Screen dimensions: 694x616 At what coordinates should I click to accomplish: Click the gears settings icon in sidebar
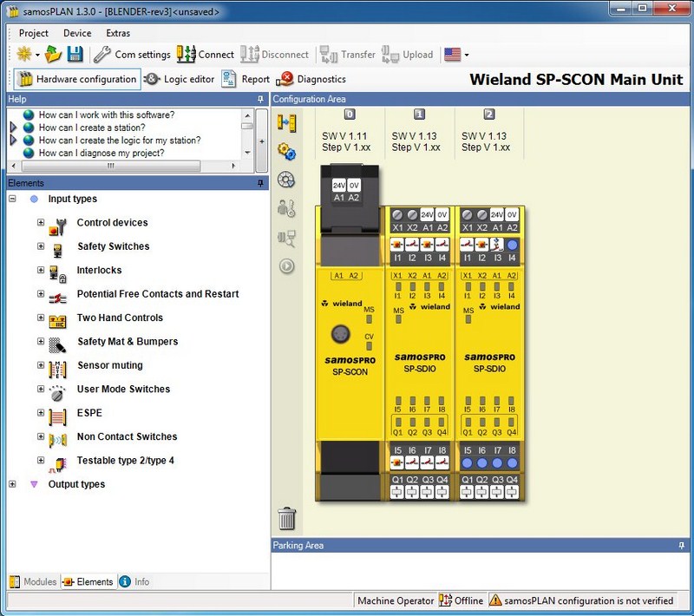pos(287,152)
